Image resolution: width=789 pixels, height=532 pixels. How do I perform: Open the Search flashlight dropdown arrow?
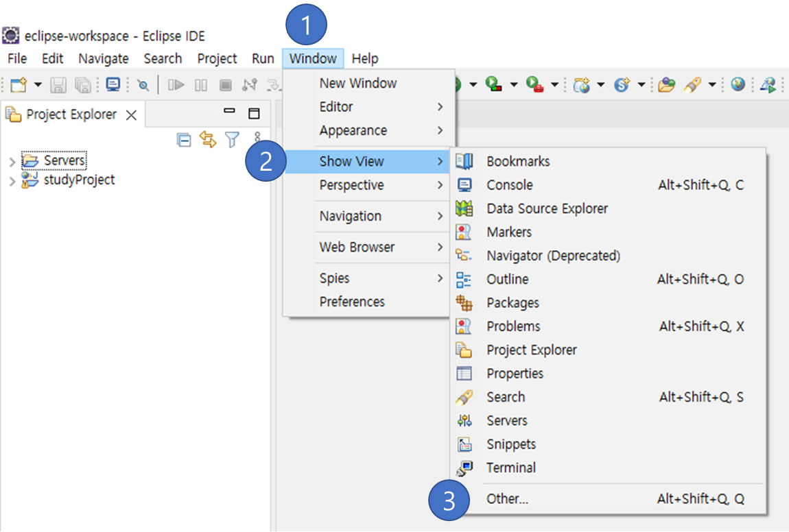coord(712,84)
